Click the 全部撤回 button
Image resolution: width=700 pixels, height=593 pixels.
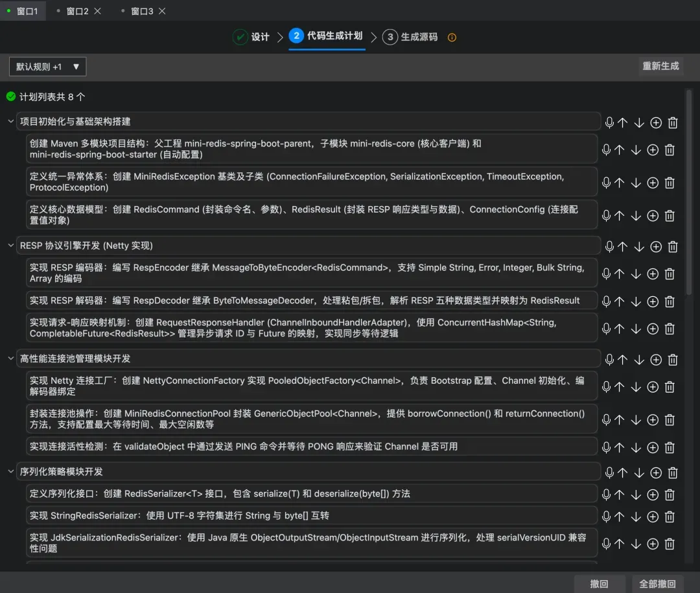657,584
